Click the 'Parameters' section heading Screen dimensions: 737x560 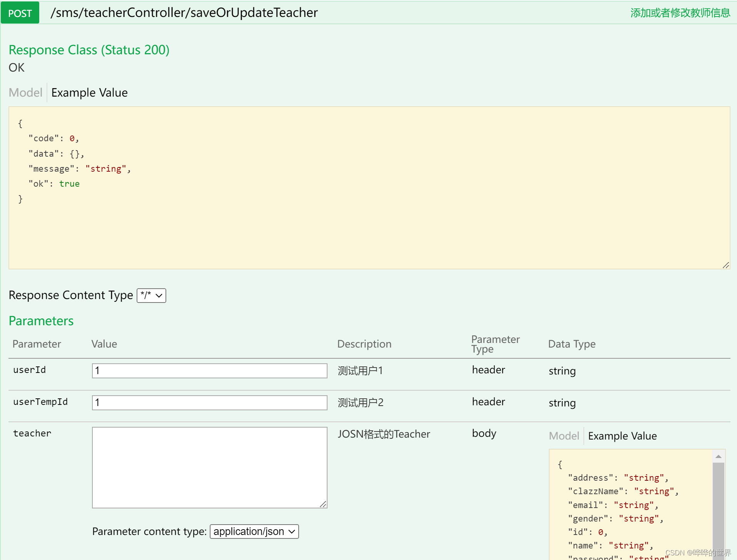coord(41,321)
